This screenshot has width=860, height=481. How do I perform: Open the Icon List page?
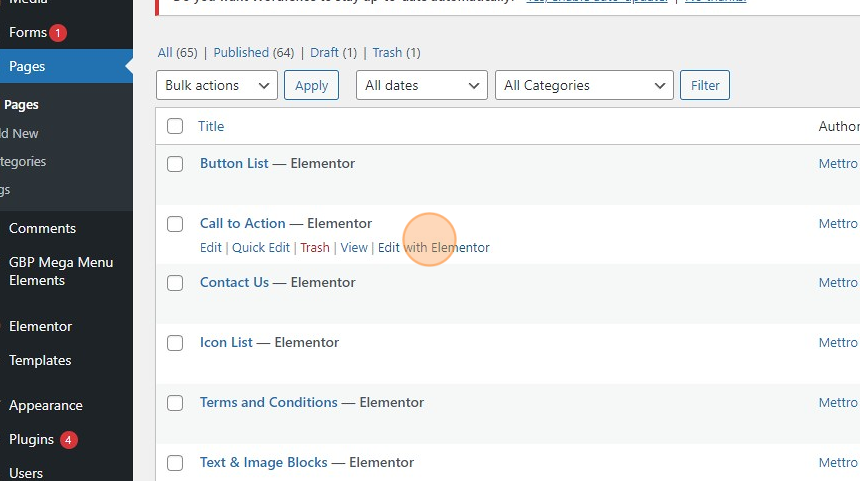(x=226, y=342)
